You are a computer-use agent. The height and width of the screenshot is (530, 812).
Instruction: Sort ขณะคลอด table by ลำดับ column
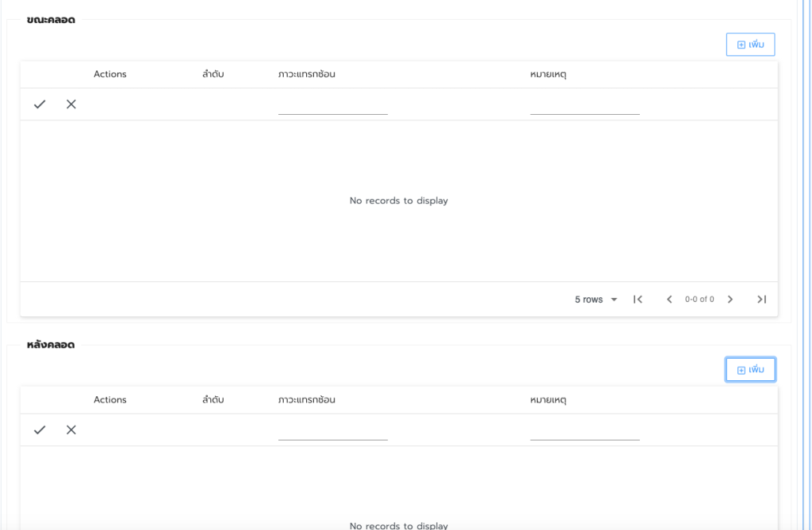213,74
